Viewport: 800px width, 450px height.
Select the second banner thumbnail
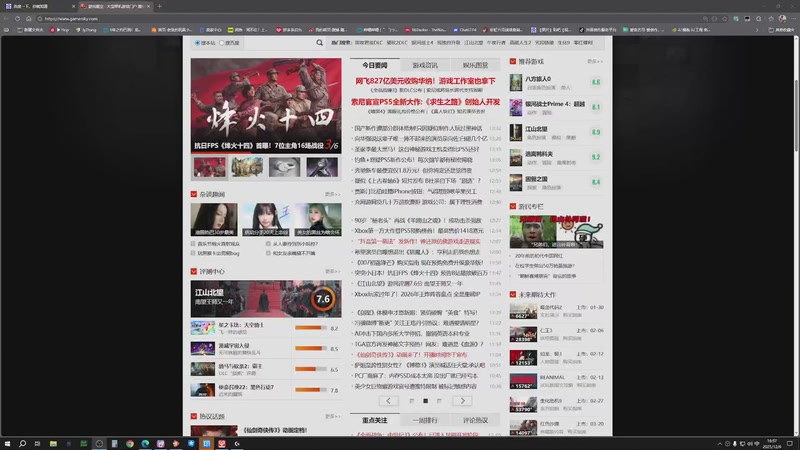coord(247,167)
